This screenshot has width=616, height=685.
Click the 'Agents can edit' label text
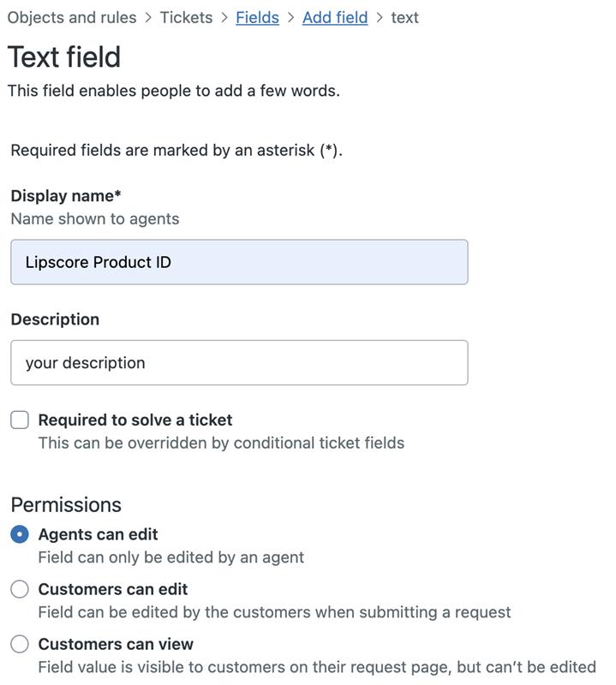click(98, 534)
